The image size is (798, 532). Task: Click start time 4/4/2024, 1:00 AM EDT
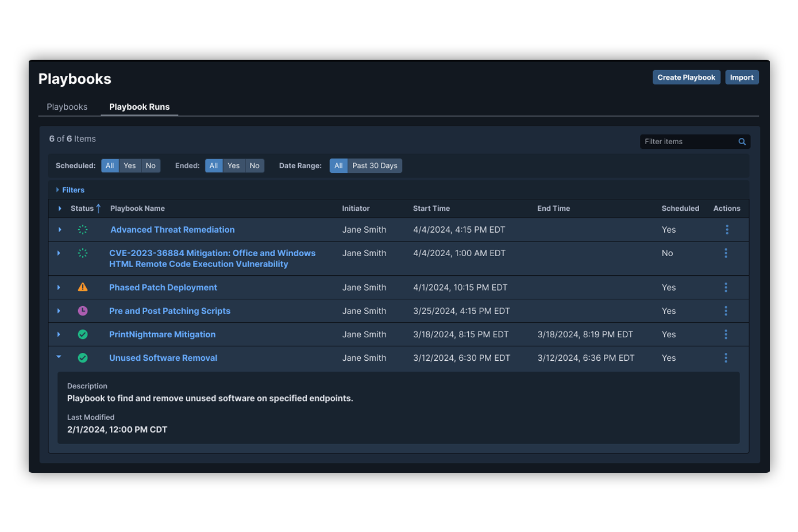pos(459,253)
